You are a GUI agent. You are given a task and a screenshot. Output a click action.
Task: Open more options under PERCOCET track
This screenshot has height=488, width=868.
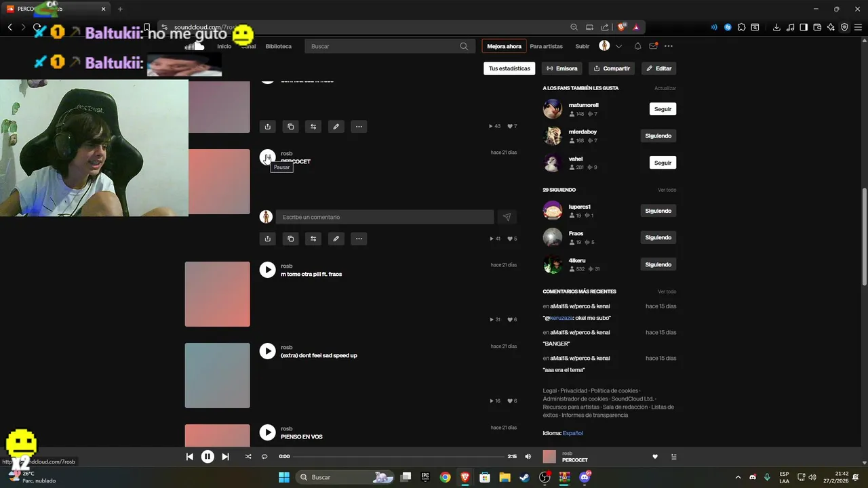tap(359, 239)
